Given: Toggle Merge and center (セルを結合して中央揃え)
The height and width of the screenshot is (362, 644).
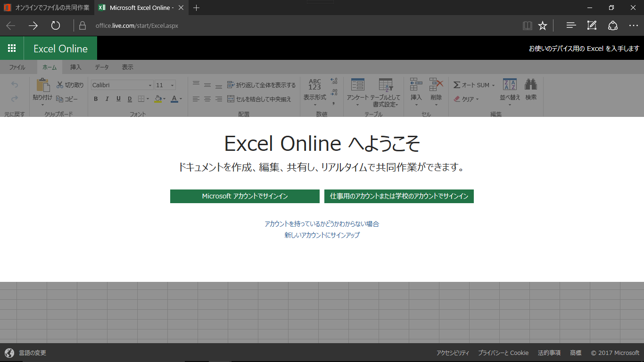Looking at the screenshot, I should click(259, 99).
